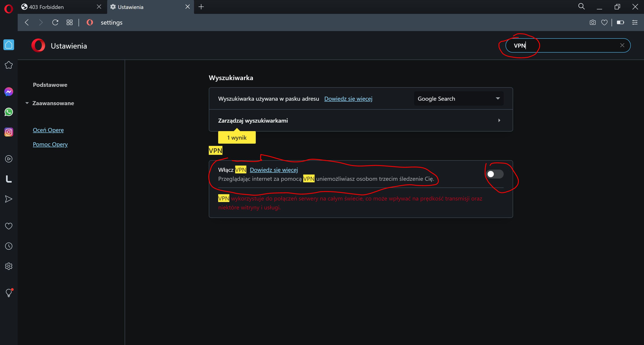Enable the Włącz VPN toggle
The image size is (644, 345).
(x=495, y=174)
